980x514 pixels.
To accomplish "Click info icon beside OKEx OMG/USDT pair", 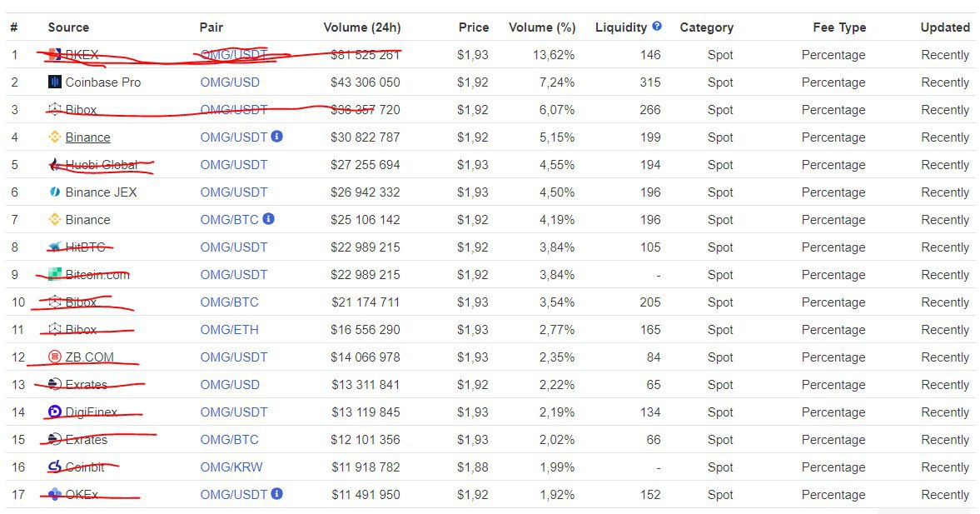I will (x=277, y=494).
